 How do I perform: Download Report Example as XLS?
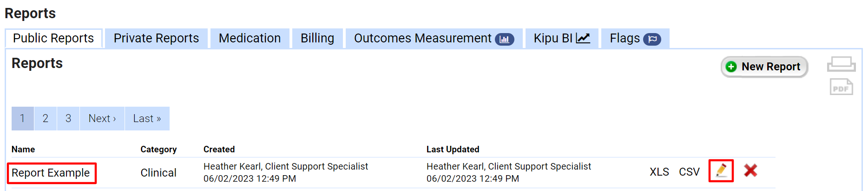click(x=659, y=172)
